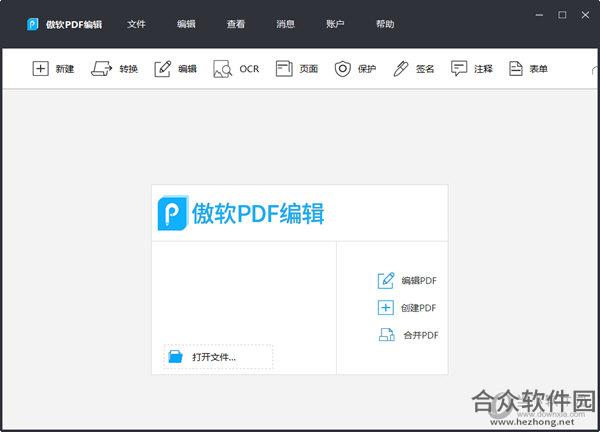
Task: Open the 查看 menu
Action: click(x=236, y=24)
